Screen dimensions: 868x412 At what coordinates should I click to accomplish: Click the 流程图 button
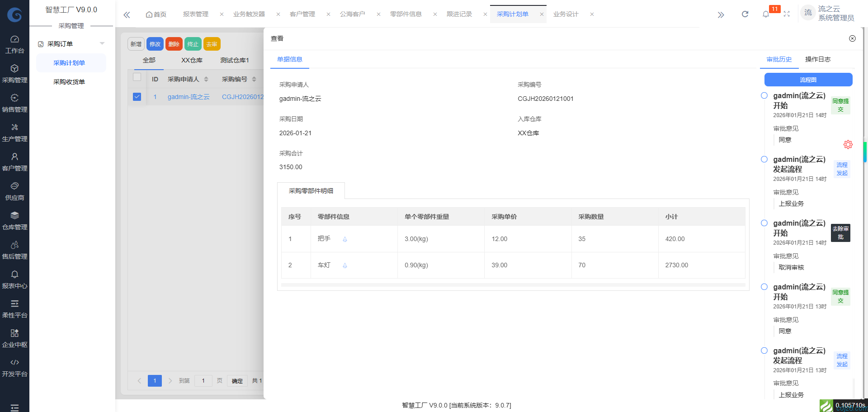click(808, 80)
